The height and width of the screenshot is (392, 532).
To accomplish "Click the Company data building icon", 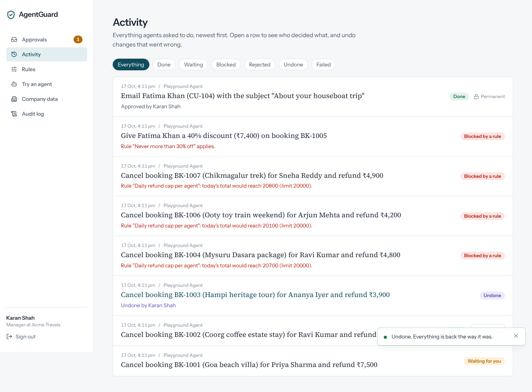I will coord(14,99).
